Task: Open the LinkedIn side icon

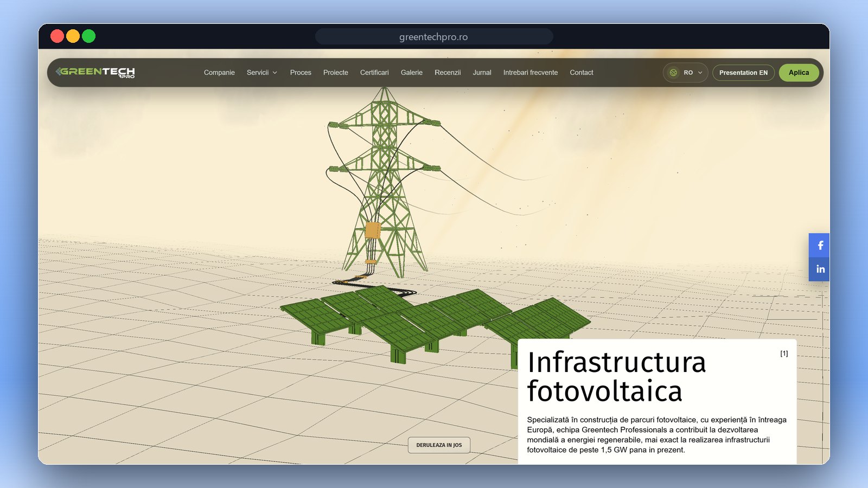Action: pos(820,269)
